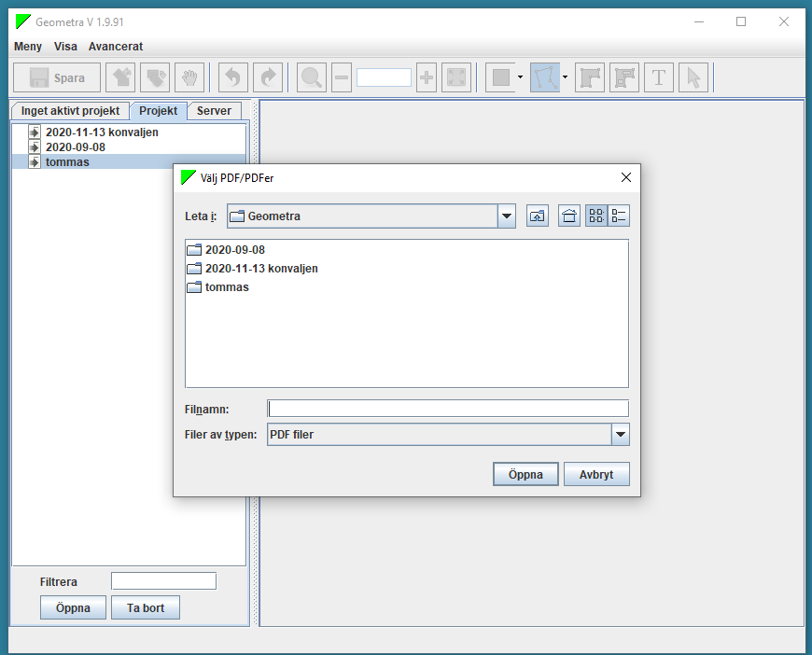Select the arrow pointer tool
The height and width of the screenshot is (655, 812).
693,77
